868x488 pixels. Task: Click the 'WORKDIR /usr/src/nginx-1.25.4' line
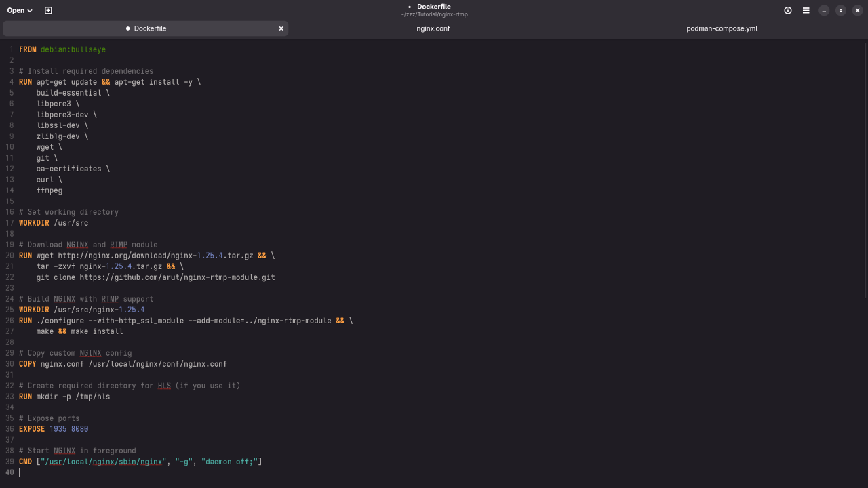(x=82, y=310)
